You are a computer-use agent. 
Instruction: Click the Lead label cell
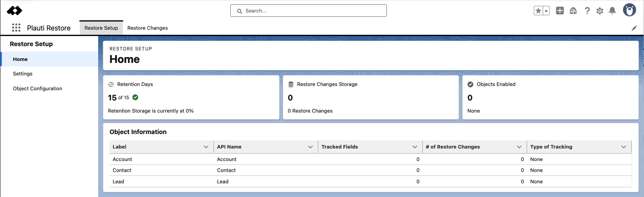[118, 182]
